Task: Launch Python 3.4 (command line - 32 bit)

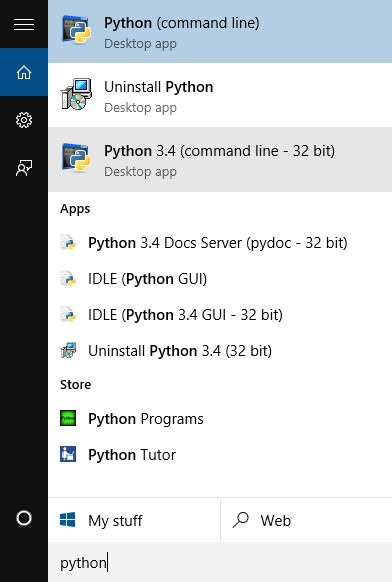Action: click(220, 159)
